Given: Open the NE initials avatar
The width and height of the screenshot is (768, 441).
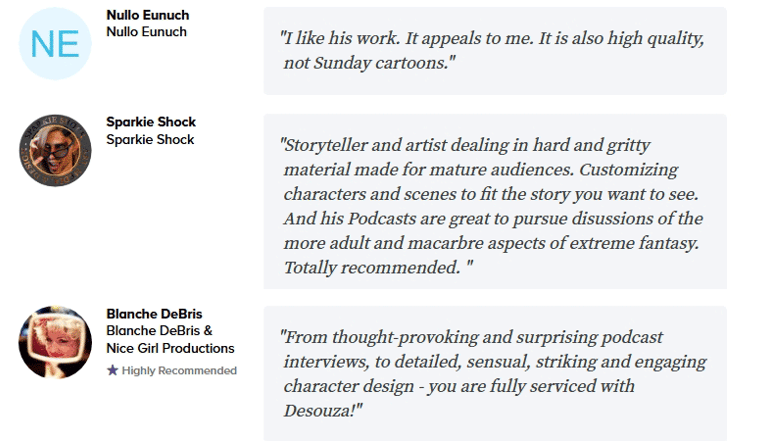Looking at the screenshot, I should (55, 44).
